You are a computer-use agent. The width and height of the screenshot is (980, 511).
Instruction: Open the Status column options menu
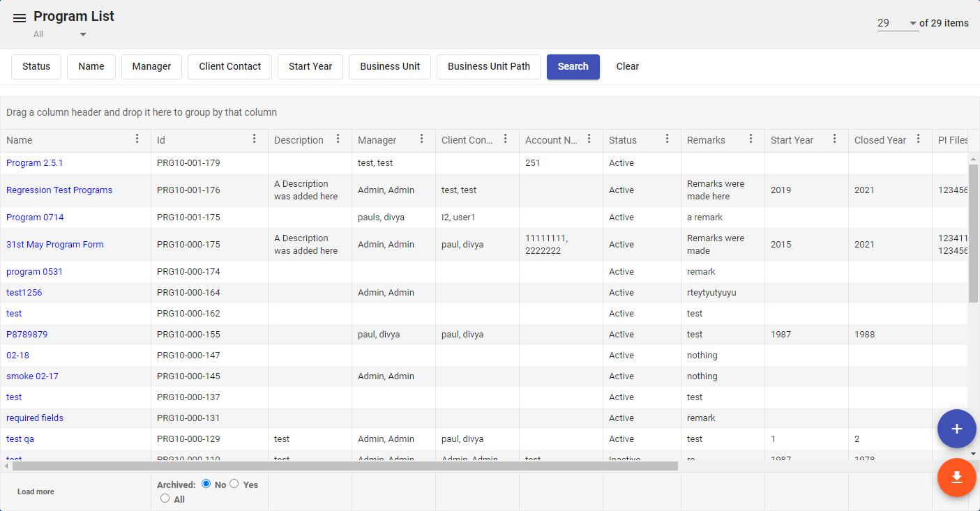(668, 139)
